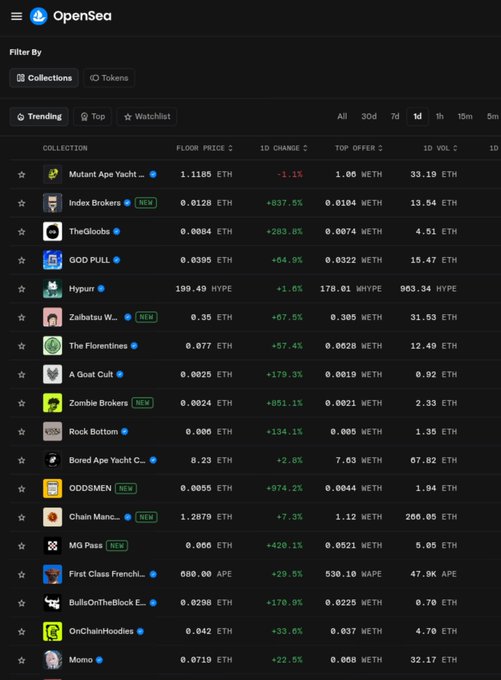
Task: Open Bored Ape Yacht Club avatar
Action: 52,460
